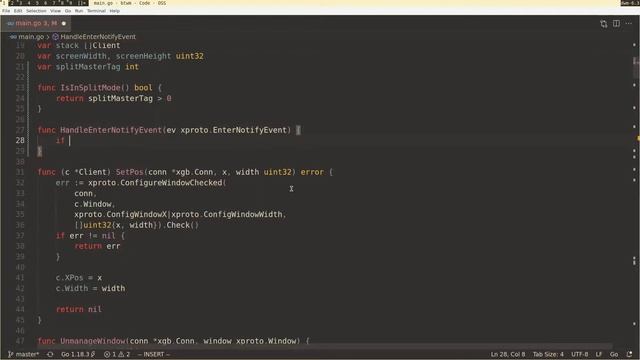Switch to workspace 2 in top bar
The height and width of the screenshot is (360, 640).
11,3
